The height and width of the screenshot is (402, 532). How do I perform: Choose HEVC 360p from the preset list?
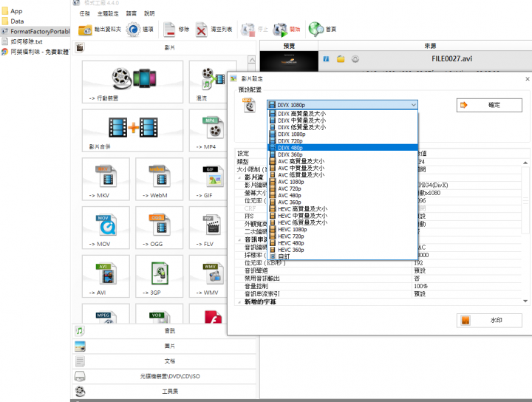pos(342,250)
